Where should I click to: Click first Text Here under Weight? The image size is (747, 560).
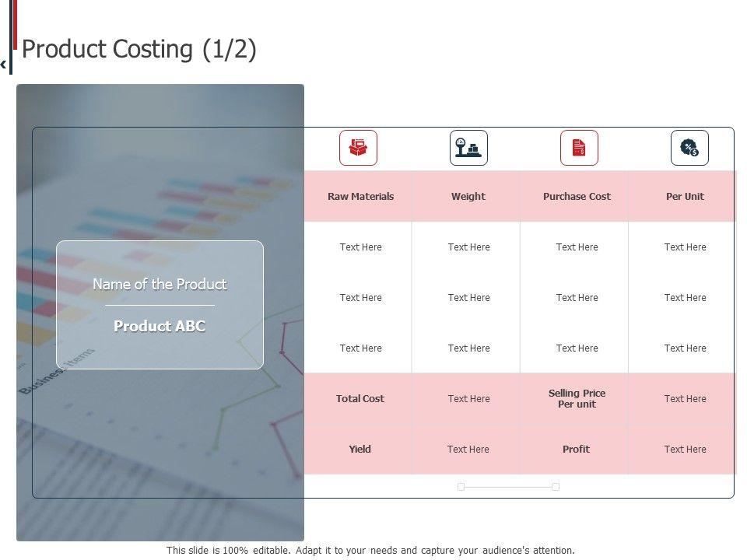click(x=468, y=247)
